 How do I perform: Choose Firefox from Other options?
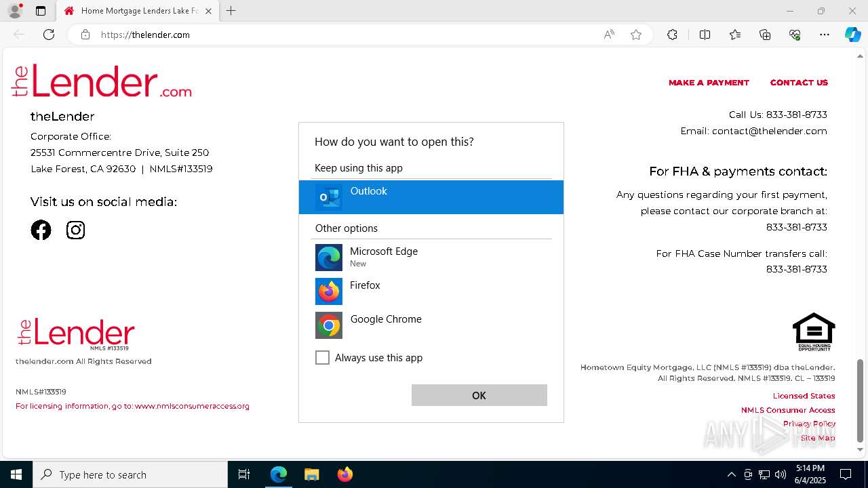[x=431, y=291]
